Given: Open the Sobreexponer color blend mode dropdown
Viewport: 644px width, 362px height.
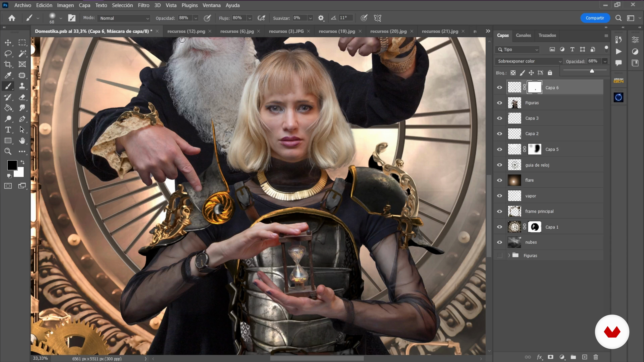Looking at the screenshot, I should [x=529, y=61].
